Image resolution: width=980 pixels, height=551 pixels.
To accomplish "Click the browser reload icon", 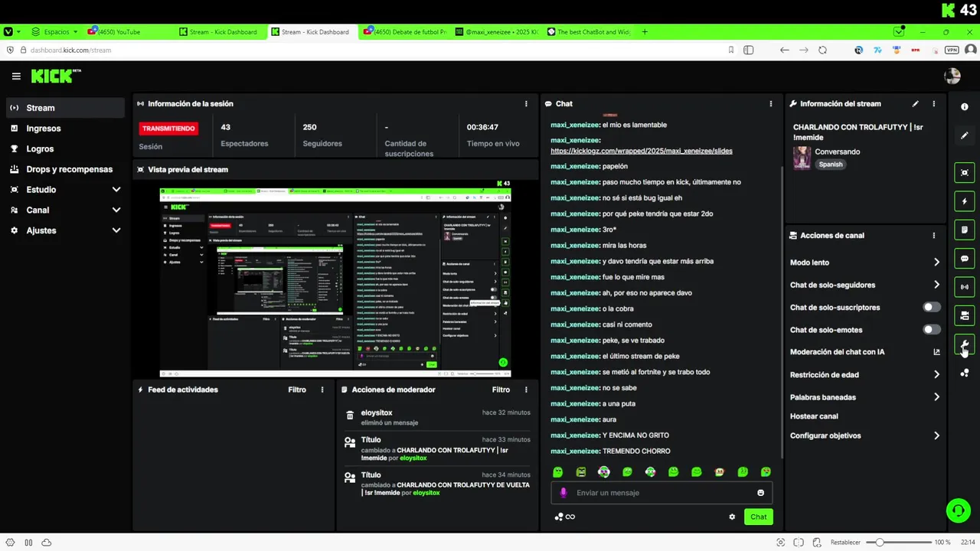I will point(822,50).
